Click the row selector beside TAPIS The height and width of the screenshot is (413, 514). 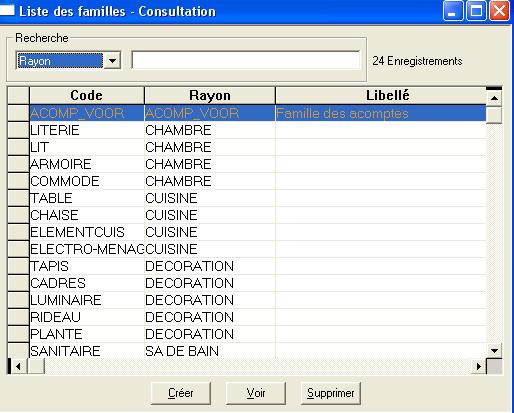18,266
